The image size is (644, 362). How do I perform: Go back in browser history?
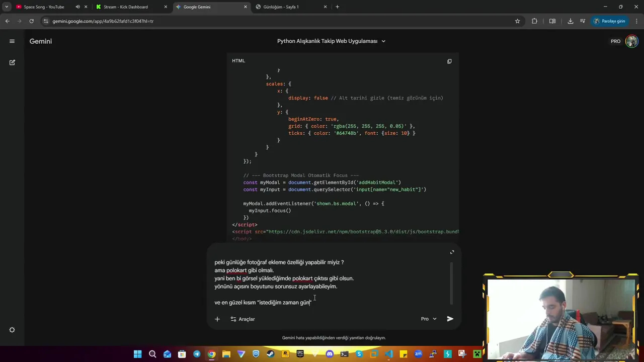(7, 21)
